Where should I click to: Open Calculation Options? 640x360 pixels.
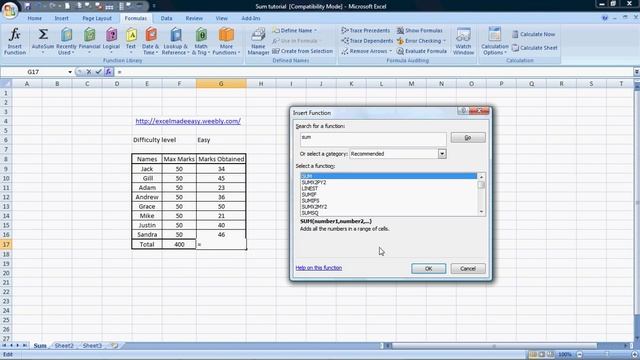[494, 41]
